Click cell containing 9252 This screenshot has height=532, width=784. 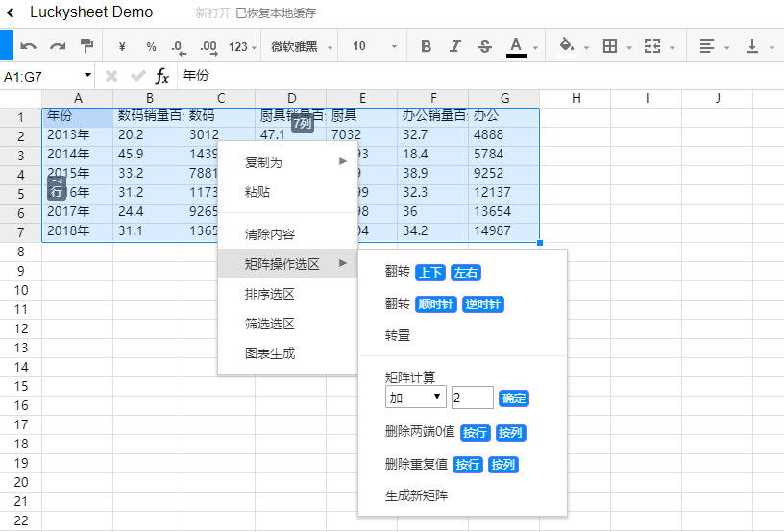point(503,174)
